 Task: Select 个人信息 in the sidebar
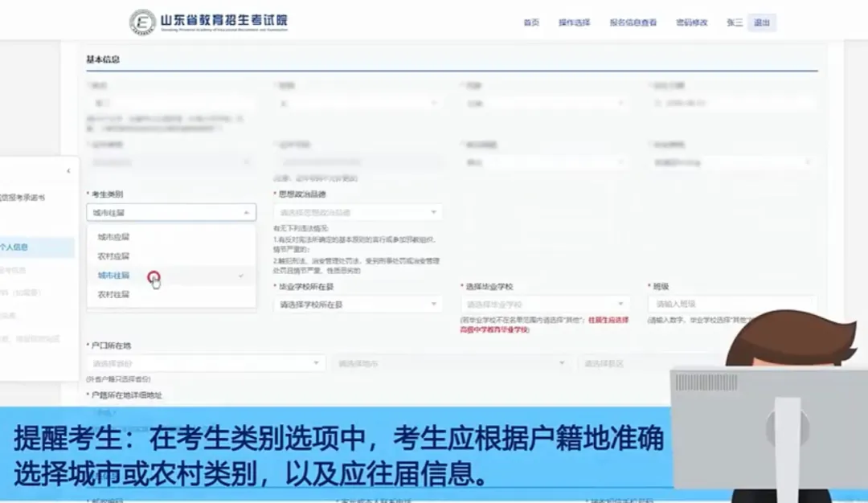click(36, 247)
